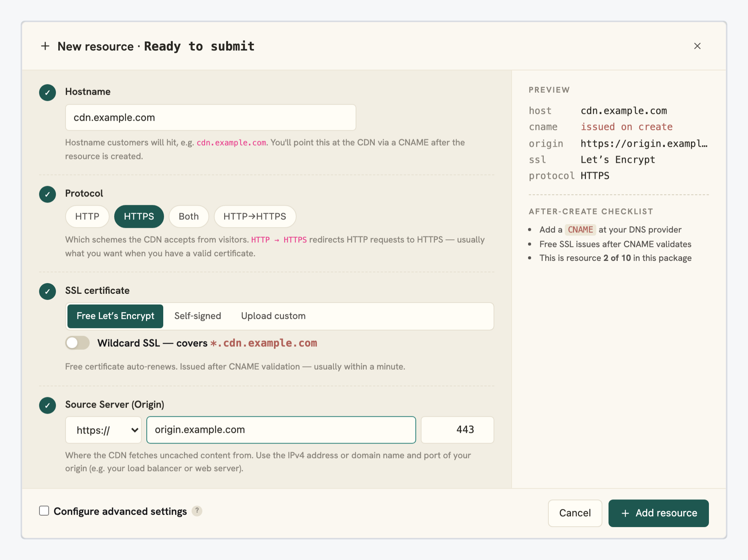The height and width of the screenshot is (560, 748).
Task: Check Configure advanced settings
Action: (44, 511)
